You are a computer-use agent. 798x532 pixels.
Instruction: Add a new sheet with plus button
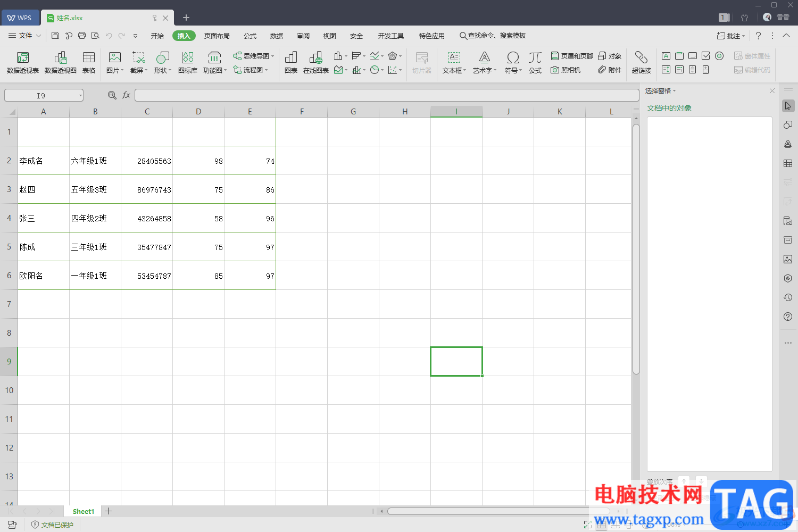pos(108,511)
